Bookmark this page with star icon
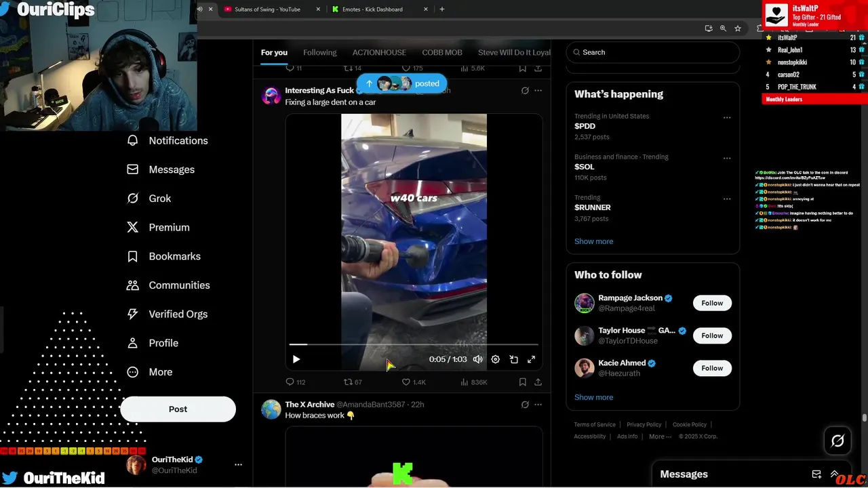 tap(738, 28)
